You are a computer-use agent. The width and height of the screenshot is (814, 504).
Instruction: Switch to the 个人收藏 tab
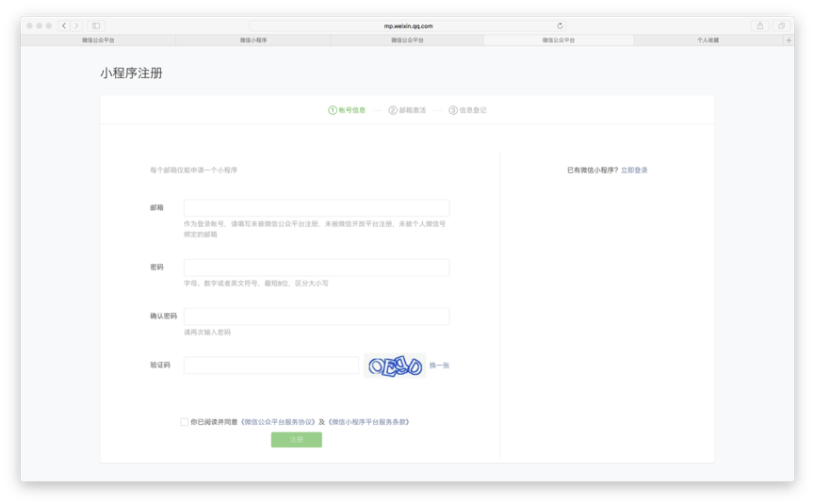[708, 40]
